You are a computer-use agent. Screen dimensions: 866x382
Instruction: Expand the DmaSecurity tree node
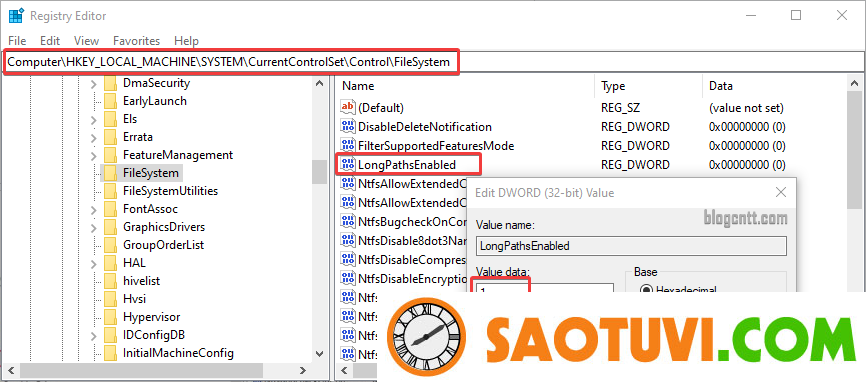click(x=93, y=83)
